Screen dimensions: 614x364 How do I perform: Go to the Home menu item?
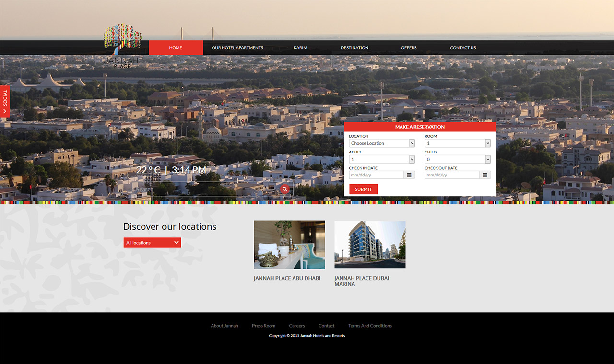(176, 47)
